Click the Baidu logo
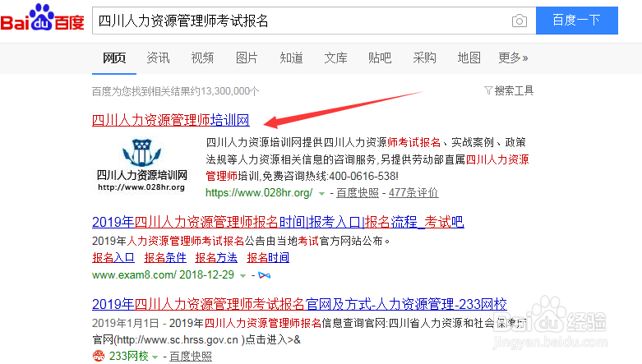642x364 pixels. tap(42, 18)
